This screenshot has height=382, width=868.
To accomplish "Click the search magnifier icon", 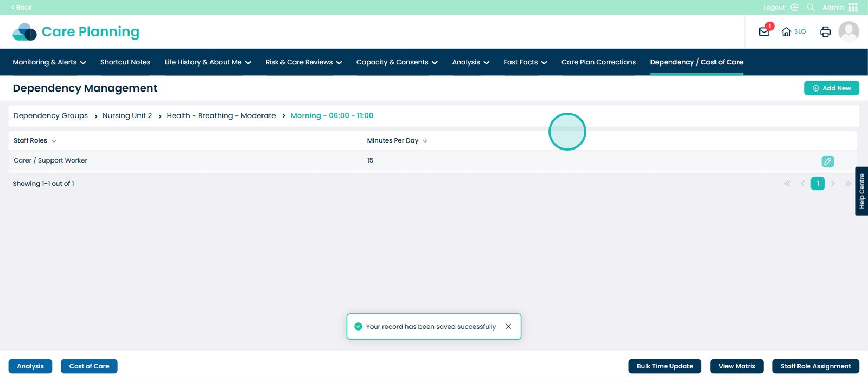I will tap(810, 7).
